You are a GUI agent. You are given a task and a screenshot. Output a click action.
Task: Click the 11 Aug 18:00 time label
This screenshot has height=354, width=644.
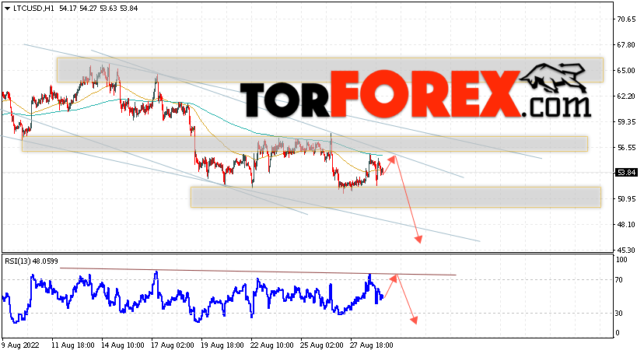pyautogui.click(x=73, y=345)
